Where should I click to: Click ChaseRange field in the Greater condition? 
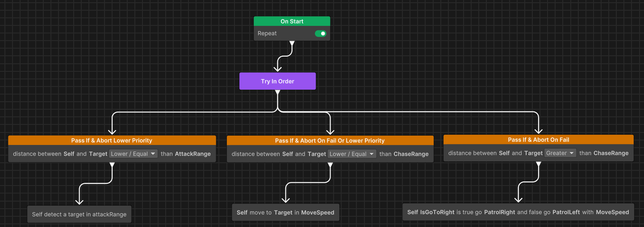tap(611, 153)
